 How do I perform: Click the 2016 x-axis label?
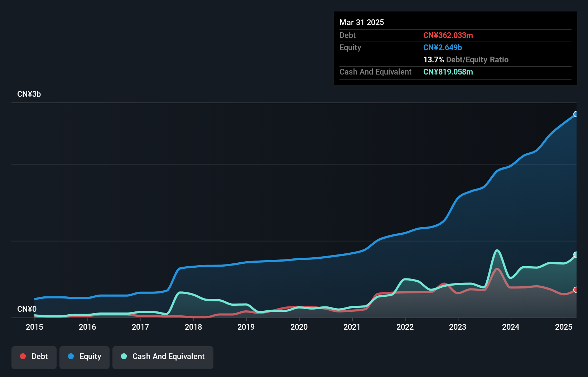point(87,327)
